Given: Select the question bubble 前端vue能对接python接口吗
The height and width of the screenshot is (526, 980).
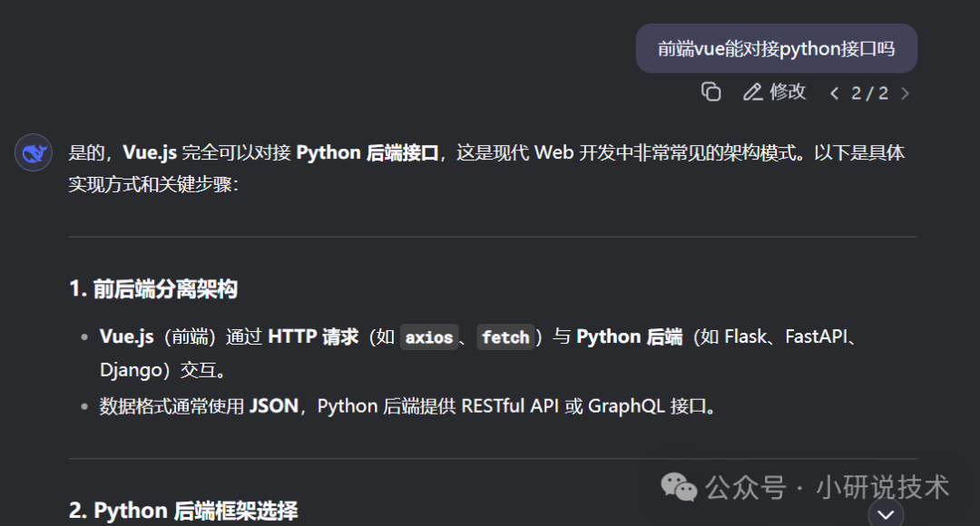Looking at the screenshot, I should [776, 48].
